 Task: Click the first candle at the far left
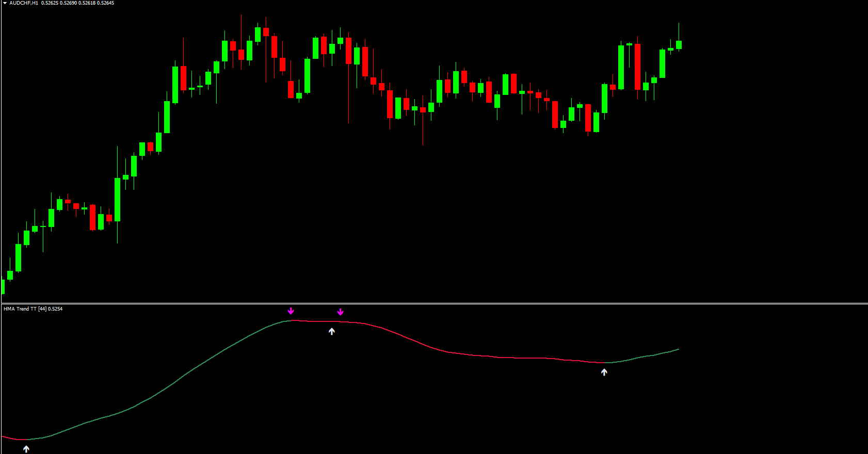point(3,286)
